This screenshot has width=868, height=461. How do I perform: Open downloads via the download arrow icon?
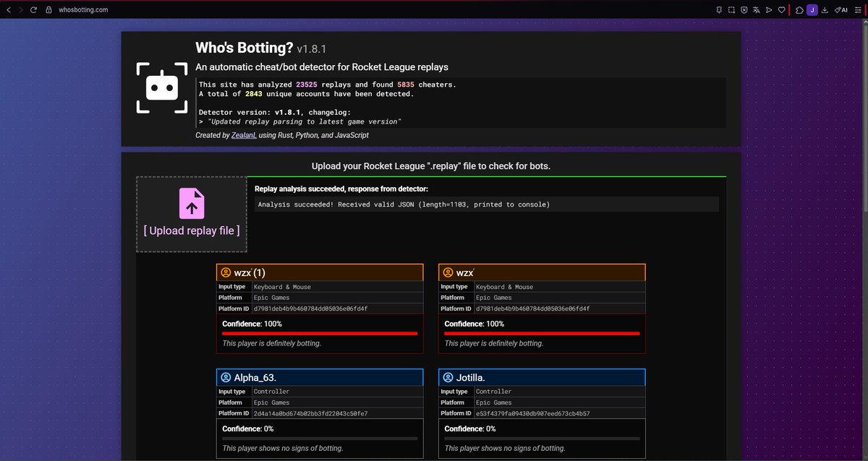click(825, 9)
